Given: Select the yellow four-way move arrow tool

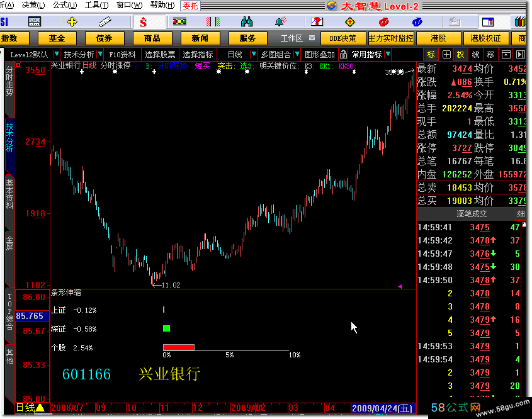Looking at the screenshot, I should (72, 22).
